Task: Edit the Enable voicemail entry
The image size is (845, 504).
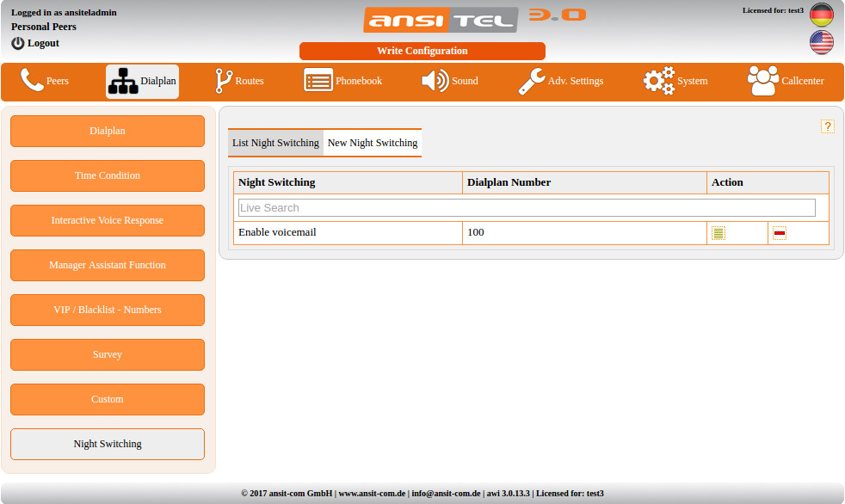Action: point(719,233)
